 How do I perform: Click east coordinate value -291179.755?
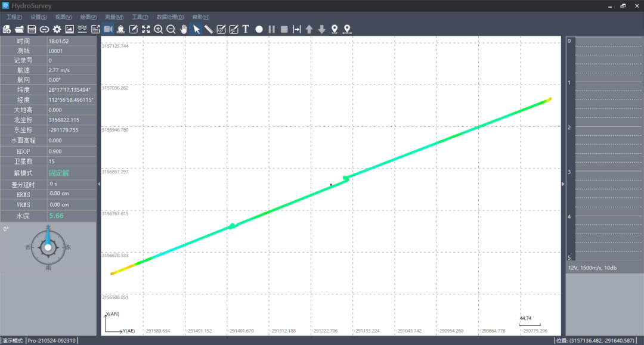[63, 130]
